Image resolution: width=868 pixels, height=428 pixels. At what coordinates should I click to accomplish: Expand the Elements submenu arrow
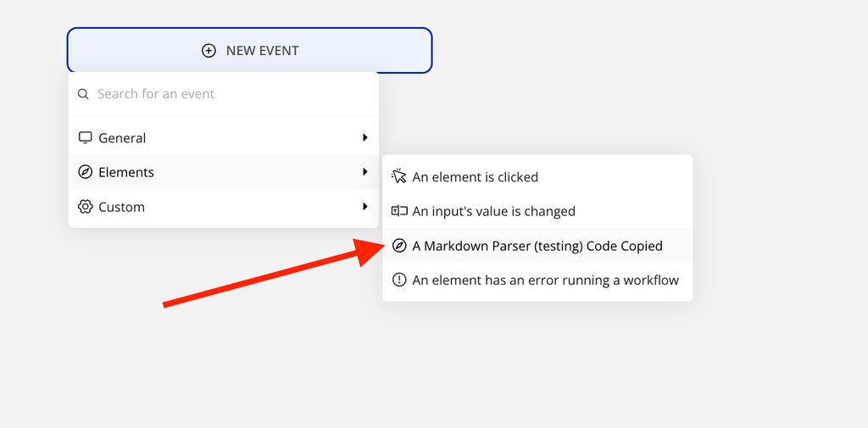[x=364, y=172]
